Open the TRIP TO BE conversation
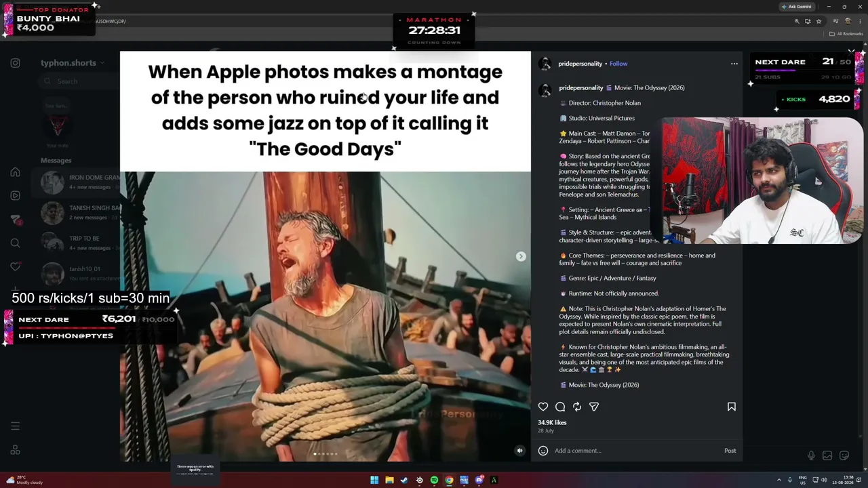The height and width of the screenshot is (488, 868). pos(75,243)
